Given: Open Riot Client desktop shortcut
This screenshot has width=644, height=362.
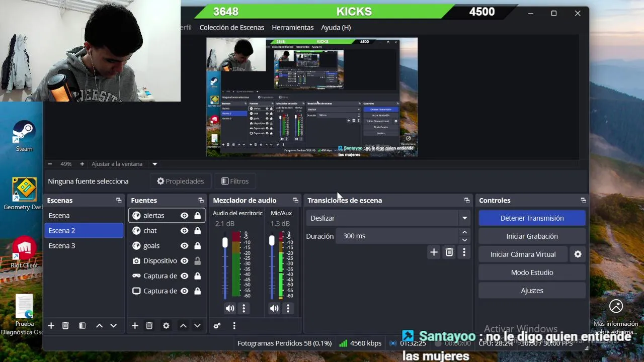Looking at the screenshot, I should (24, 252).
